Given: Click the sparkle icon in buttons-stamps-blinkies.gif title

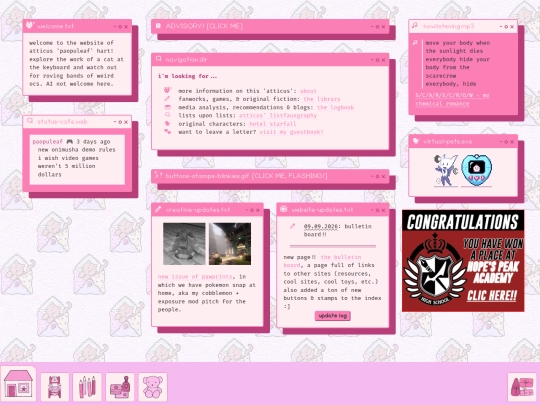Looking at the screenshot, I should click(x=158, y=175).
